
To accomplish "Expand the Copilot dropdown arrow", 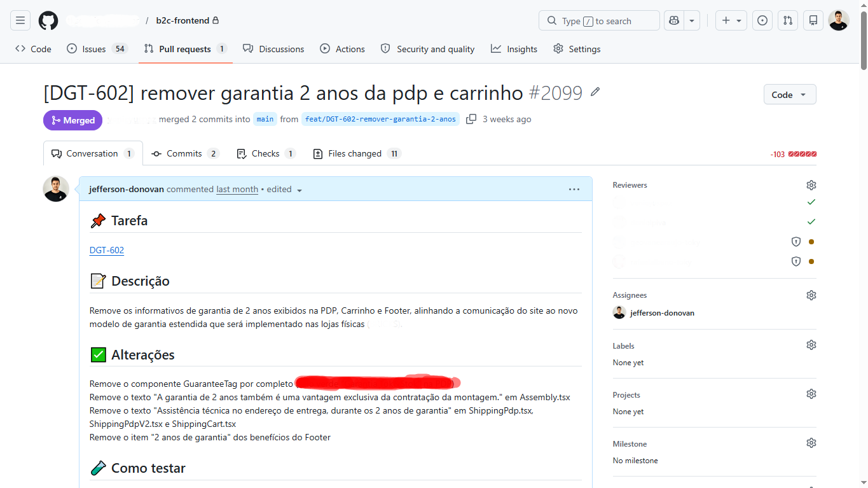I will click(692, 20).
